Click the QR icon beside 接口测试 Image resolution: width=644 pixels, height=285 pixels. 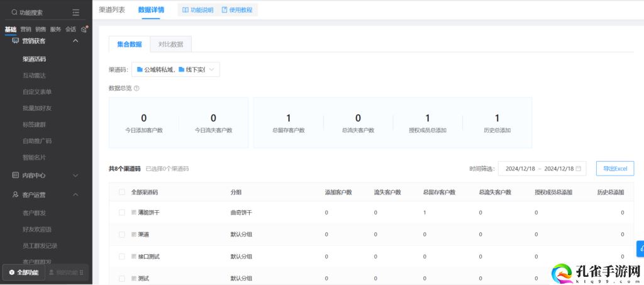click(x=133, y=257)
